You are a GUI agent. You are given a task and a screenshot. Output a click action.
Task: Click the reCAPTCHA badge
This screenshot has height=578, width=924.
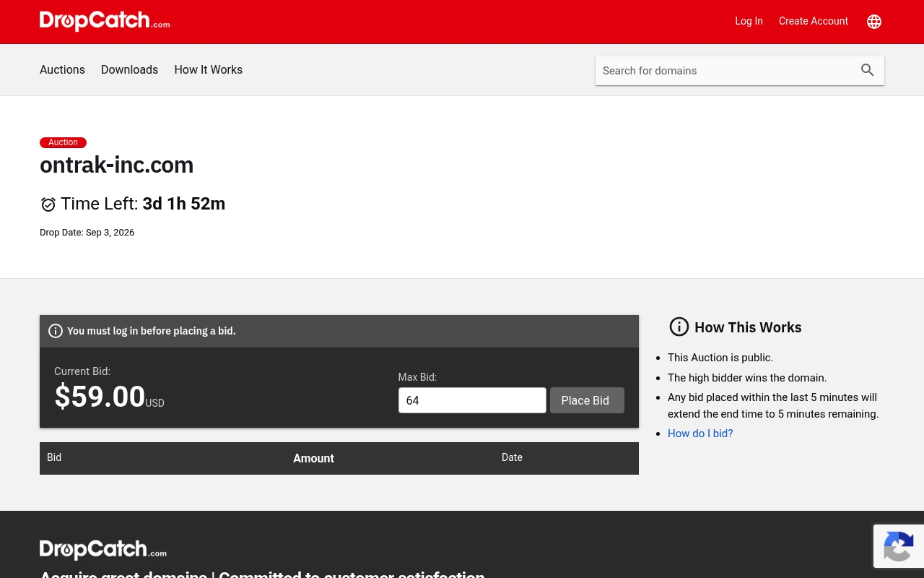(899, 546)
